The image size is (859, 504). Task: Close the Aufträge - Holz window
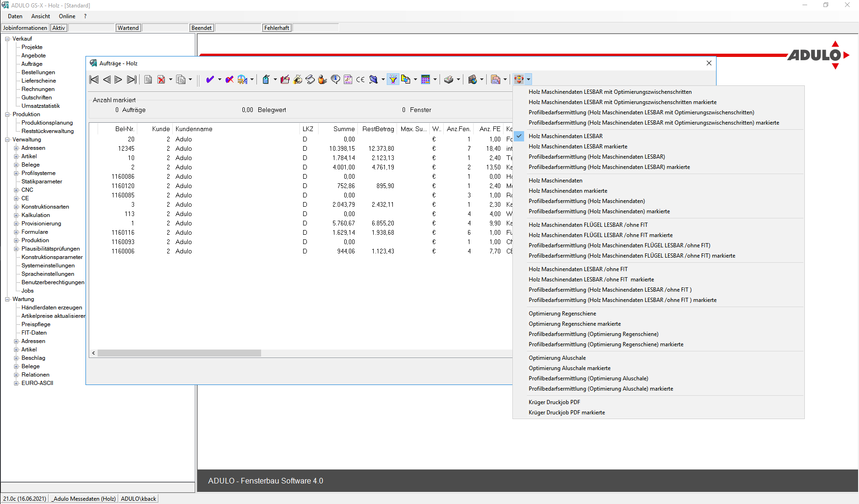[x=709, y=63]
